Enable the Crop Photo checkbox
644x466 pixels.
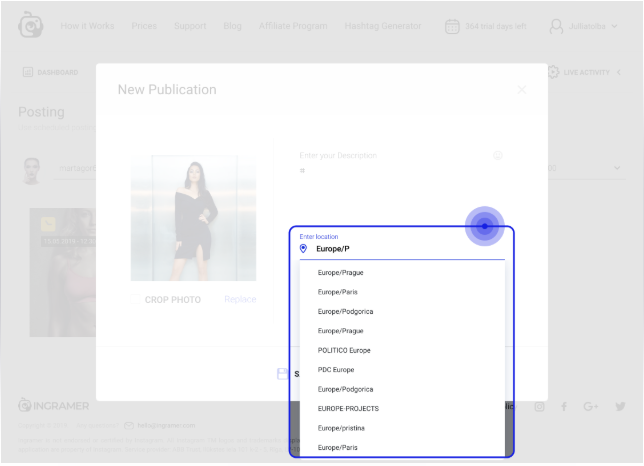point(135,299)
